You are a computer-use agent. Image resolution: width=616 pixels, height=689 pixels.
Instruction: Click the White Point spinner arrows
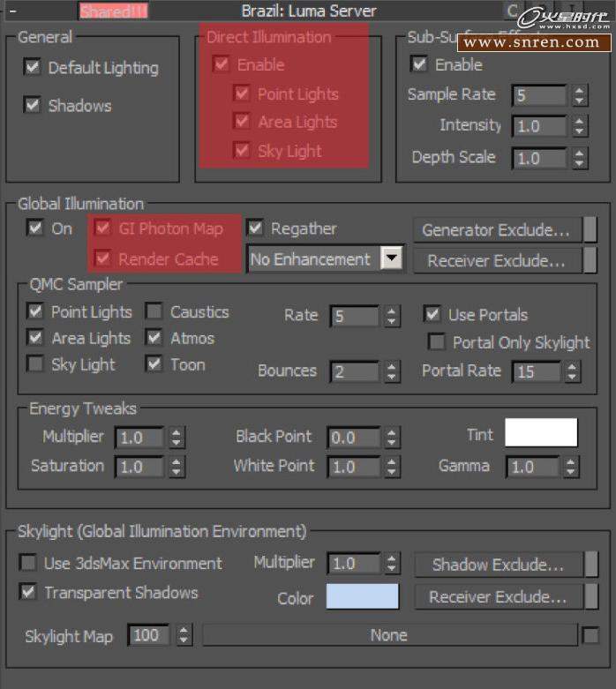[391, 467]
